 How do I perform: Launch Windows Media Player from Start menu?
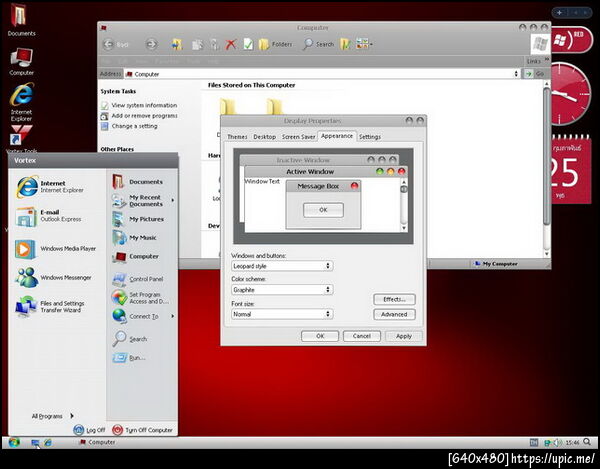[56, 249]
